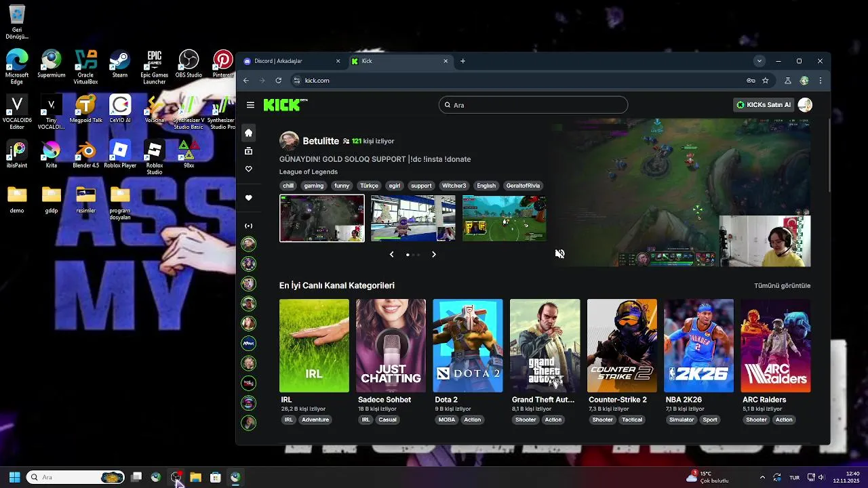Open the Chrome three-dot menu
Viewport: 868px width, 488px height.
click(820, 80)
